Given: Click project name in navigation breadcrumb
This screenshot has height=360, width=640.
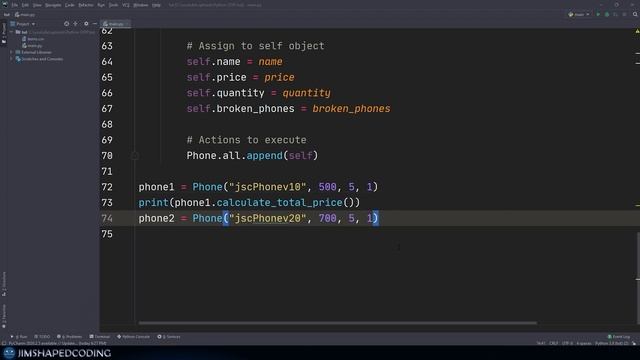Looking at the screenshot, I should [7, 15].
